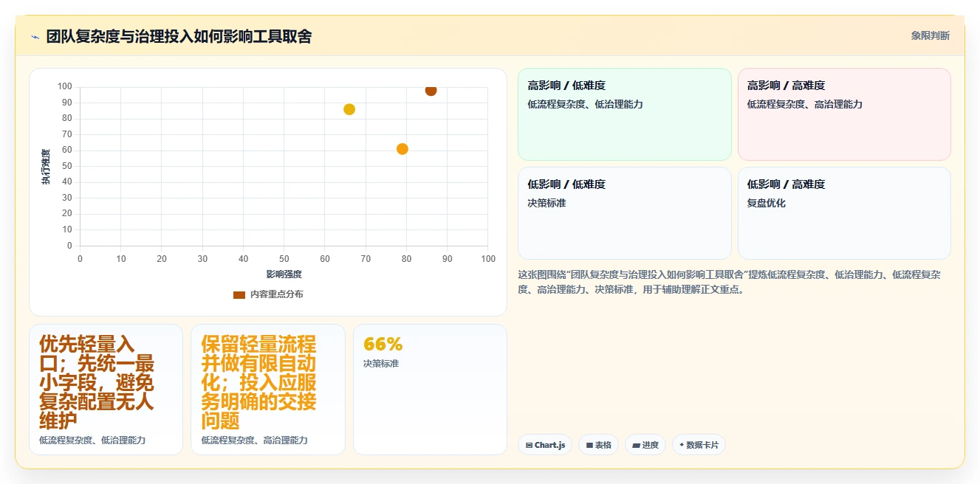Click the 数据卡片 tag chip
980x484 pixels.
click(699, 445)
